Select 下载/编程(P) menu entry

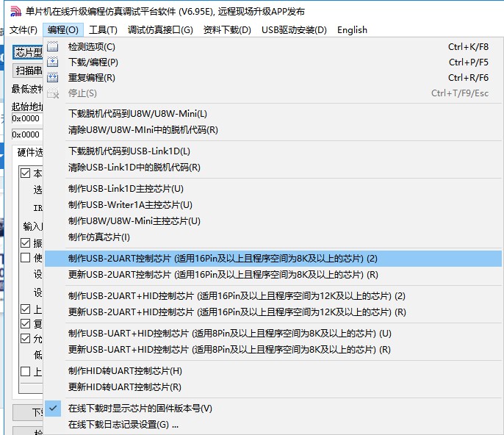[273, 62]
